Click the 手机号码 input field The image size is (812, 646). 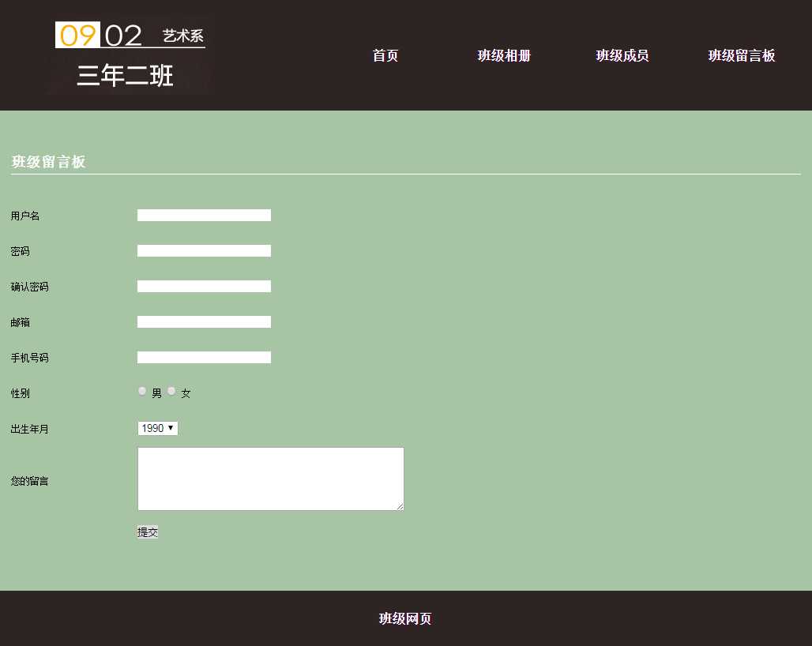(x=204, y=358)
